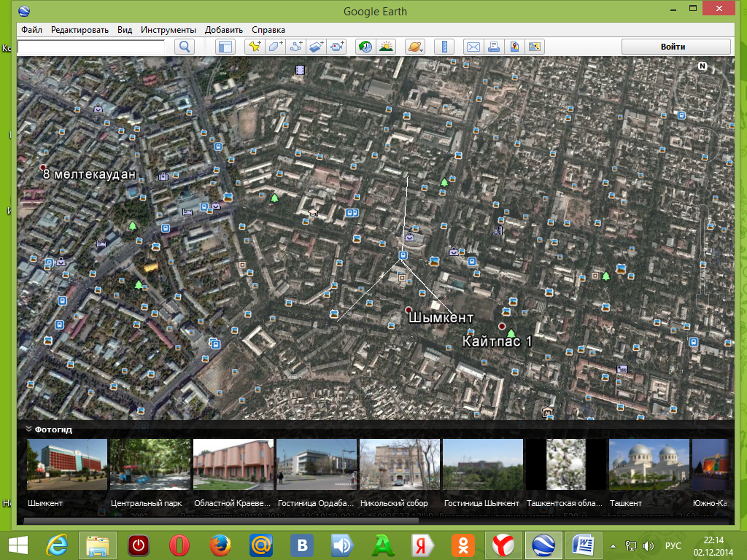
Task: Click the Кайтпас 1 map label
Action: point(497,341)
